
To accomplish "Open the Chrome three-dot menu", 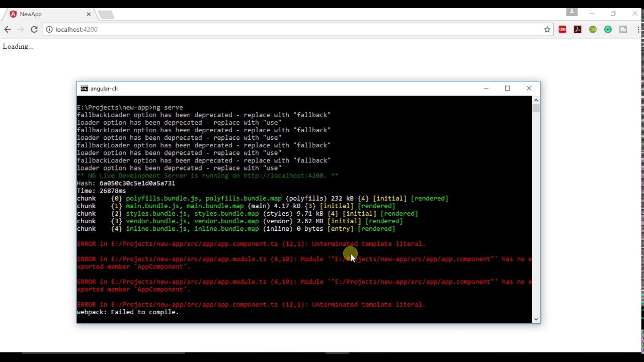I will 638,30.
